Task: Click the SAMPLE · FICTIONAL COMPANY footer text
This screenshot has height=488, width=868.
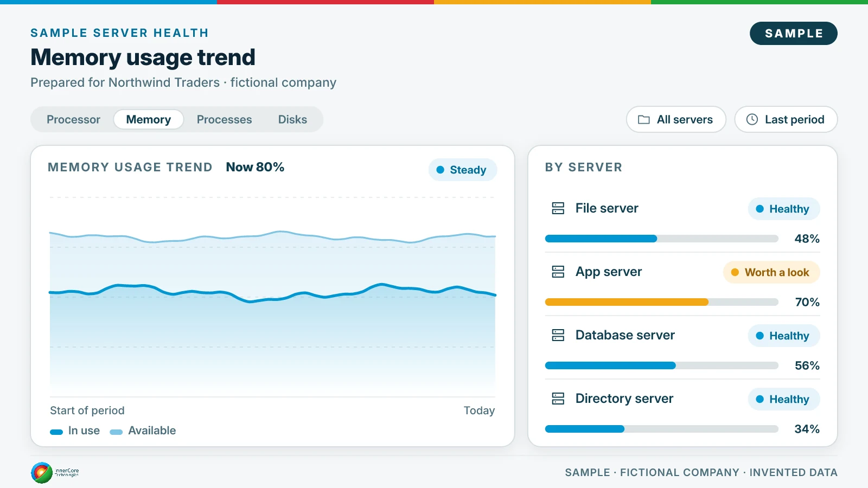Action: (701, 473)
